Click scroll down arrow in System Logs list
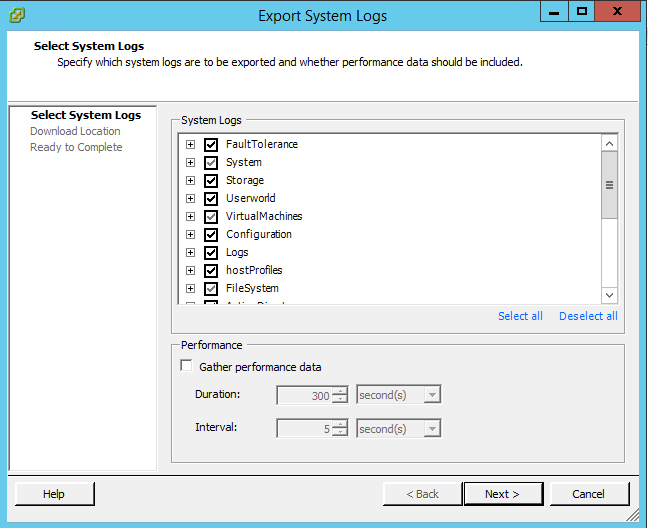 point(609,295)
